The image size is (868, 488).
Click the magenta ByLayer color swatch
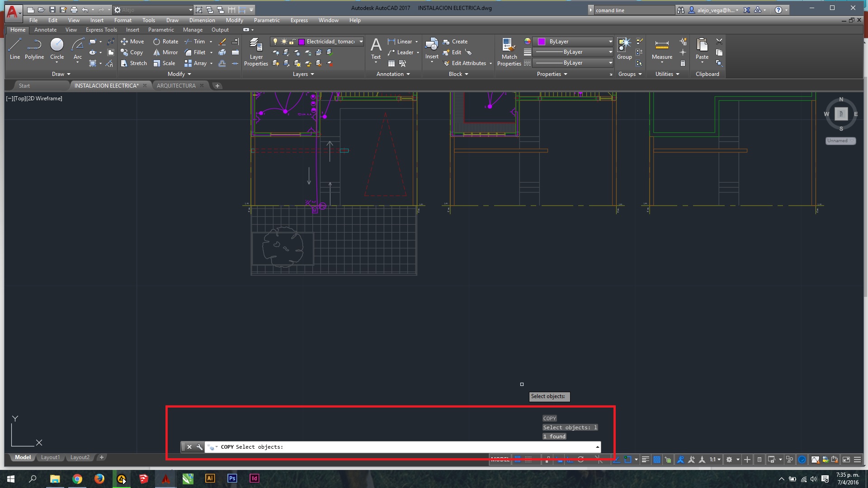coord(542,42)
